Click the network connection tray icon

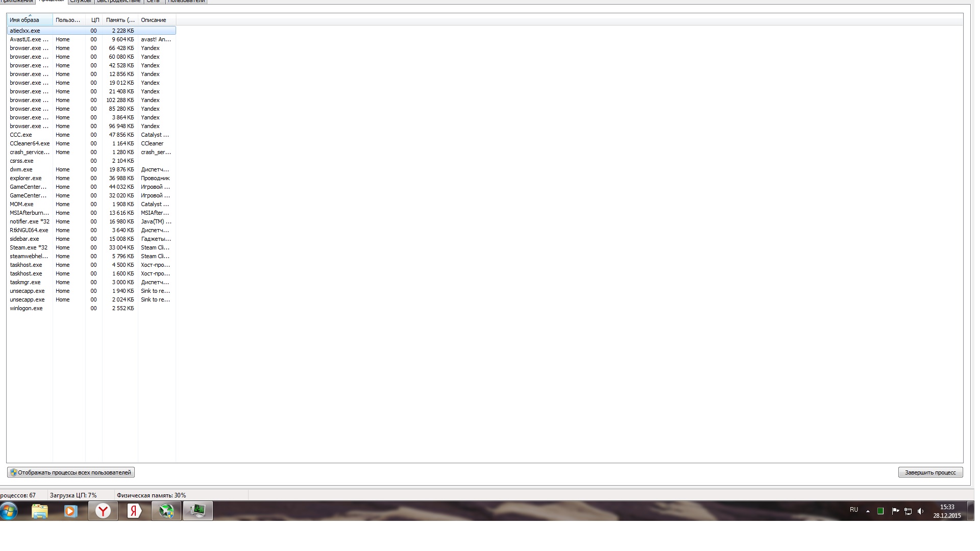coord(908,511)
